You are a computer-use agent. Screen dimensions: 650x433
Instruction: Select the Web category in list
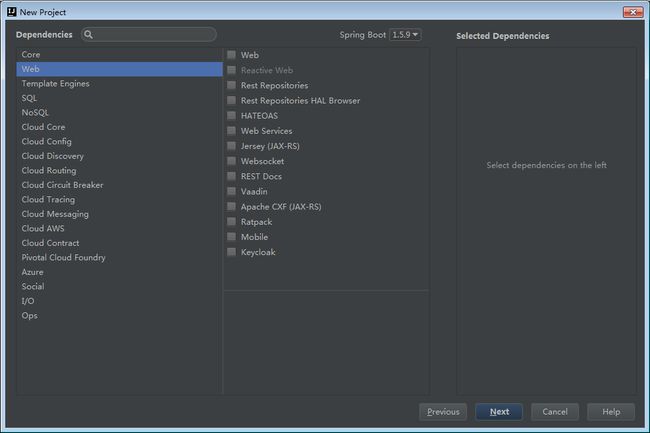[119, 69]
